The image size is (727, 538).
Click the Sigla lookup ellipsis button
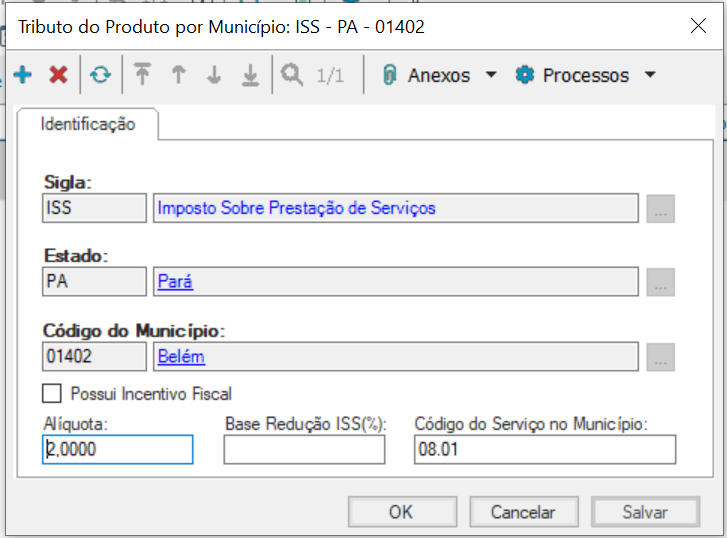[x=661, y=209]
